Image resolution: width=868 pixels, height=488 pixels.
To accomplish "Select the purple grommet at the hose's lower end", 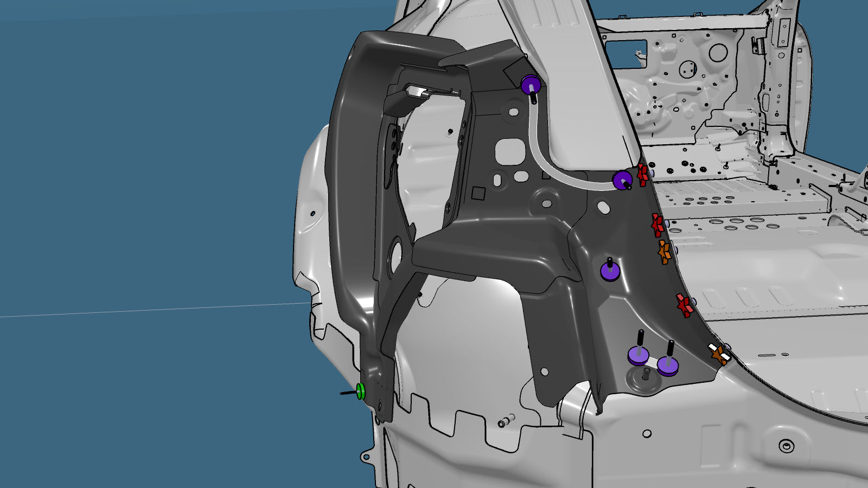I will pos(622,180).
